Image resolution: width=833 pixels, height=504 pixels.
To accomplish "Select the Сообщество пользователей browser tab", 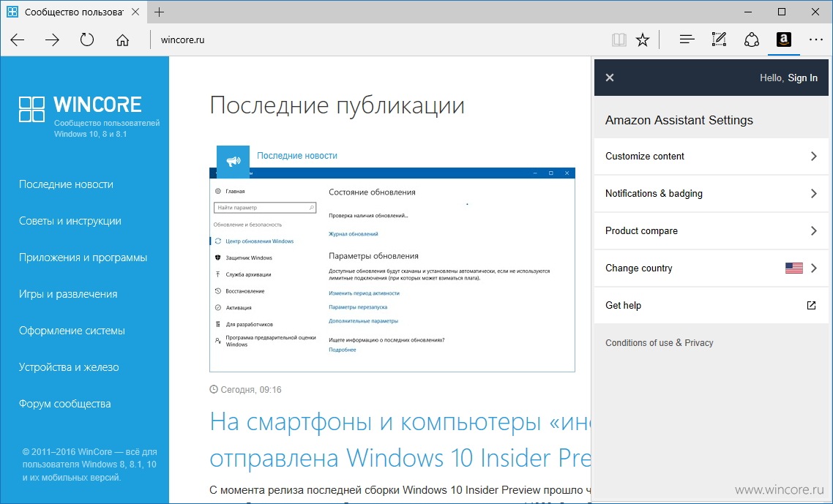I will click(73, 12).
